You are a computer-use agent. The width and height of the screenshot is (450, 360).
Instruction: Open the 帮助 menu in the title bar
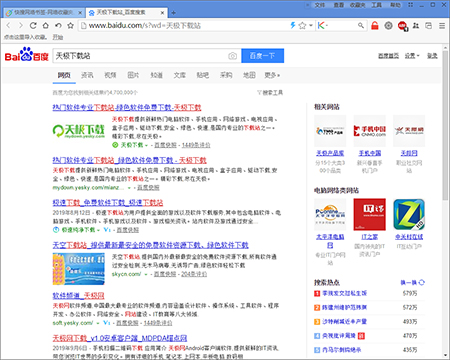click(x=395, y=5)
